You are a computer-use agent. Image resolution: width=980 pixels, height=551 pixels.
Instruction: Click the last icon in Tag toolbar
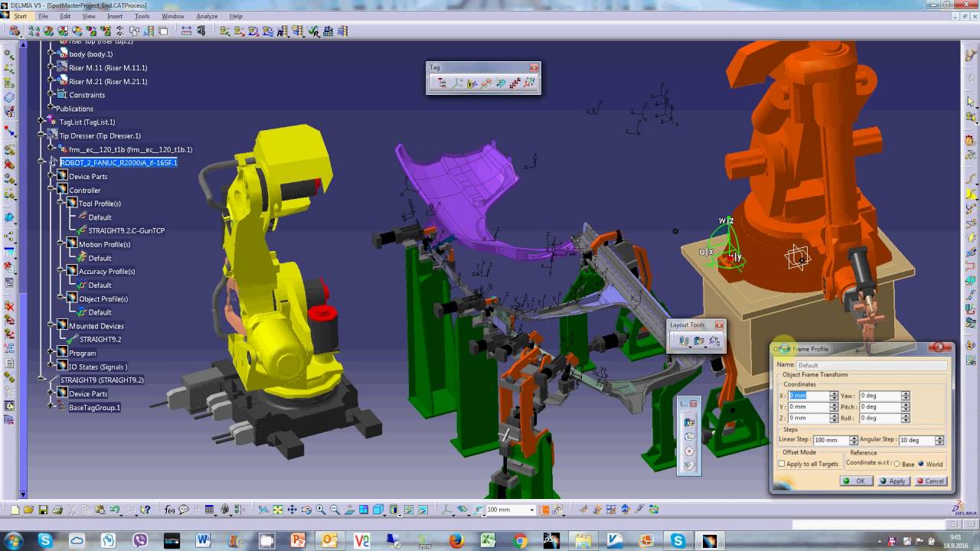(x=529, y=83)
